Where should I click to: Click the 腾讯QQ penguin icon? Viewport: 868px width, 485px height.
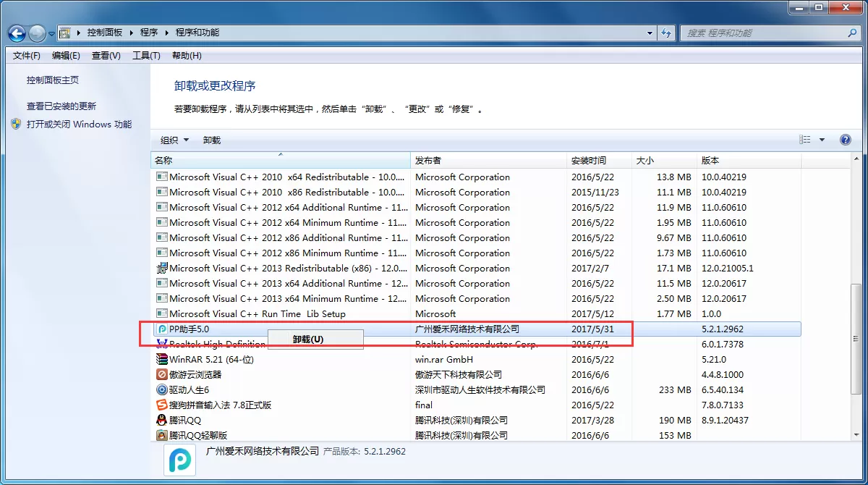[x=163, y=420]
